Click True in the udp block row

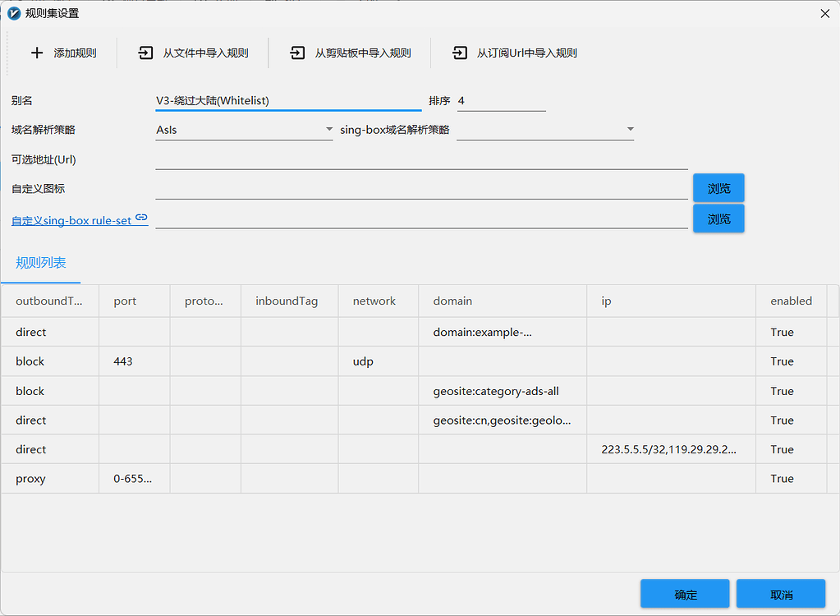[782, 361]
